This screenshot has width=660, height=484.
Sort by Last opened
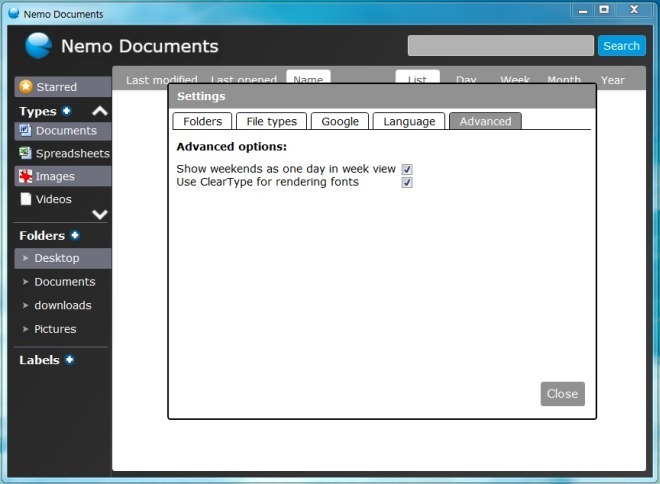(x=244, y=79)
